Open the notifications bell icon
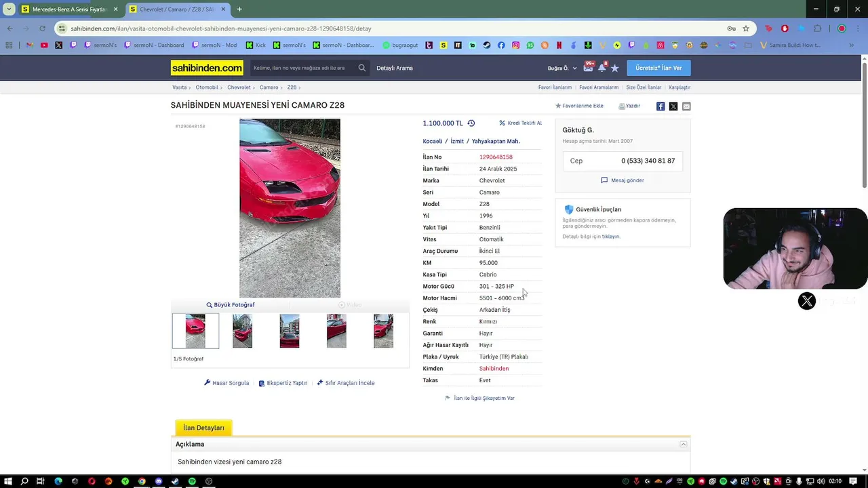868x488 pixels. 601,68
